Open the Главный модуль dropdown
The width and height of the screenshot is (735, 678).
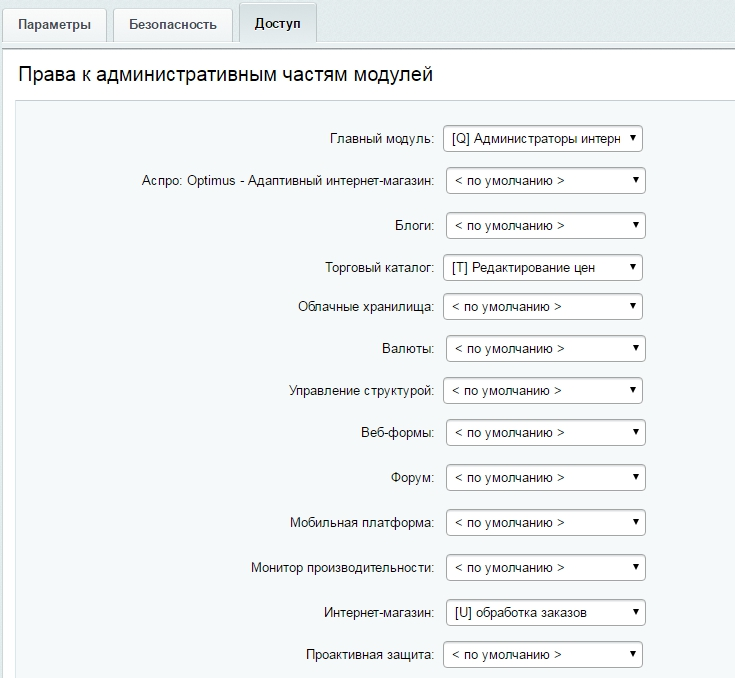543,138
